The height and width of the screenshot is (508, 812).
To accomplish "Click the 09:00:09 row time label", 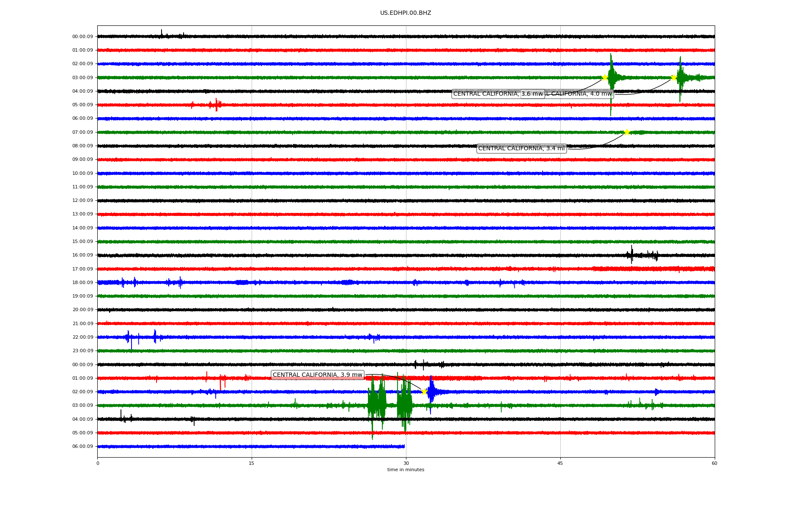I will click(x=82, y=160).
